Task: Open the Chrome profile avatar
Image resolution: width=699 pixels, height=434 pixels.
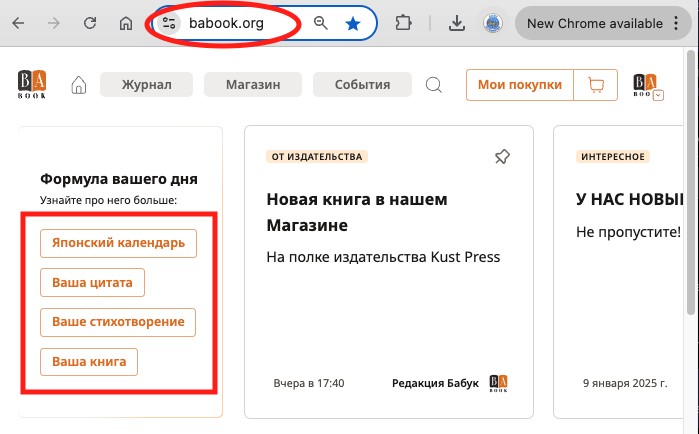Action: 493,23
